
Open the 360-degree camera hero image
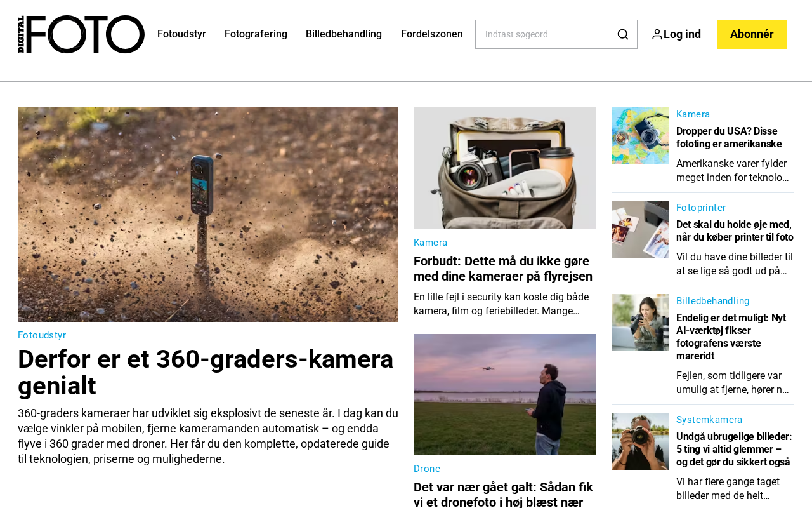(208, 215)
